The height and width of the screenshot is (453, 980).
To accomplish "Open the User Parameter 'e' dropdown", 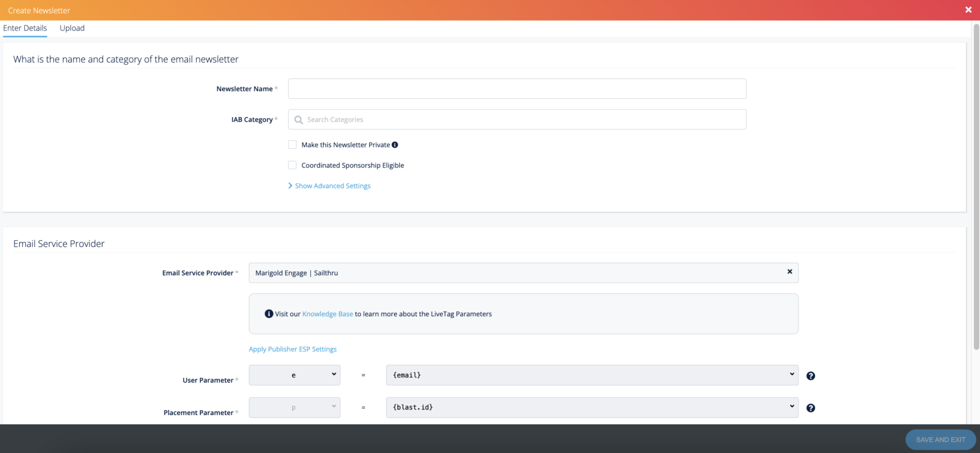I will coord(294,375).
